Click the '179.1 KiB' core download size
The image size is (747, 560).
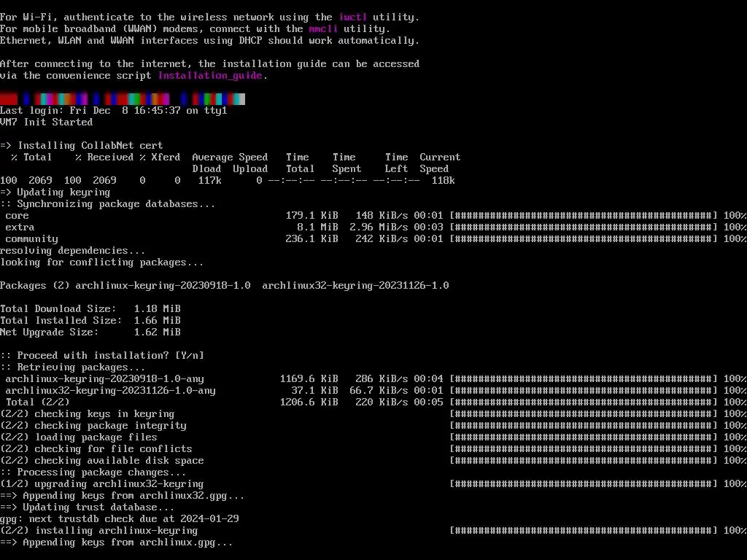[x=311, y=216]
